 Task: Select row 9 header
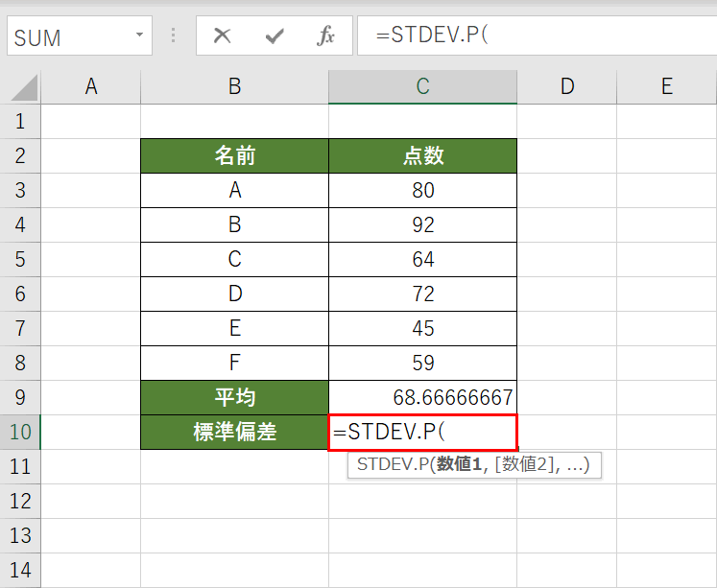point(20,397)
